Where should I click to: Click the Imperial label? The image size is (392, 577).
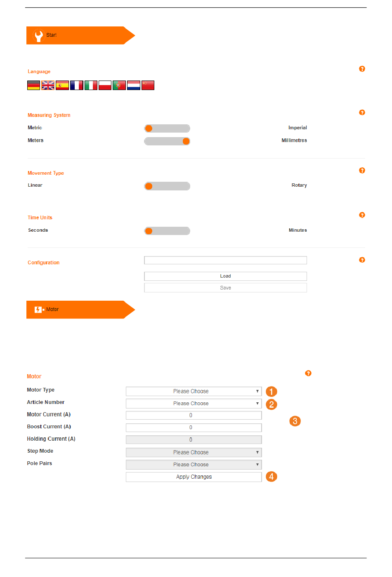pos(298,128)
